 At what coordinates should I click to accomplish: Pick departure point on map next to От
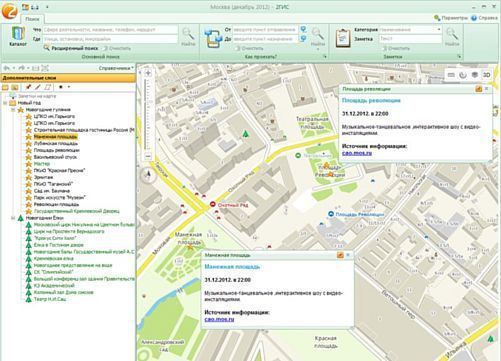[x=303, y=30]
